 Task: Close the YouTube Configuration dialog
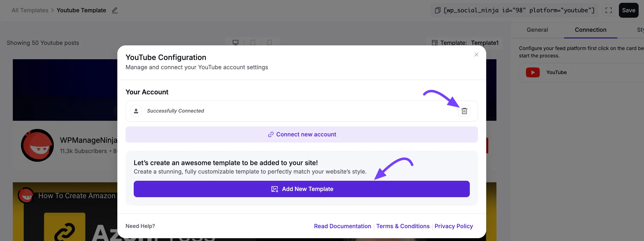tap(476, 54)
